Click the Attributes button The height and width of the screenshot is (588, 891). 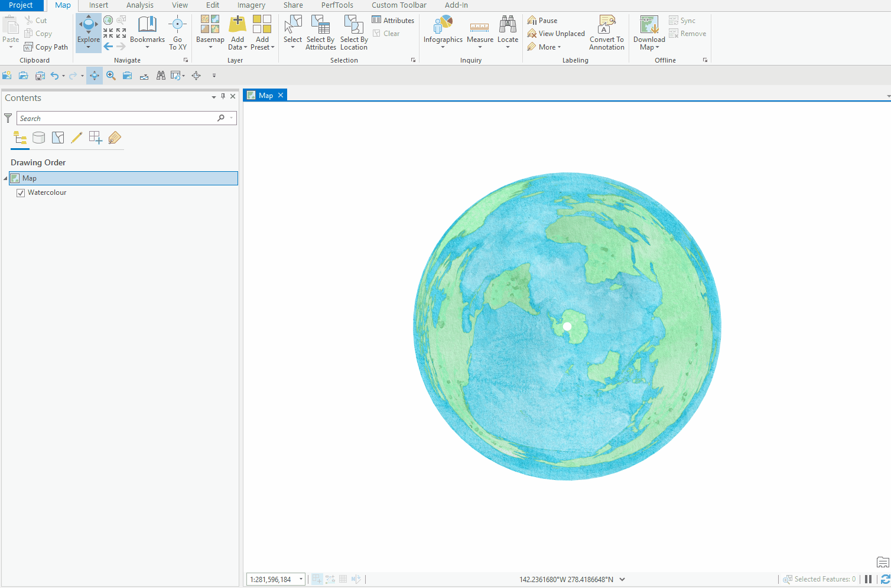pyautogui.click(x=393, y=21)
